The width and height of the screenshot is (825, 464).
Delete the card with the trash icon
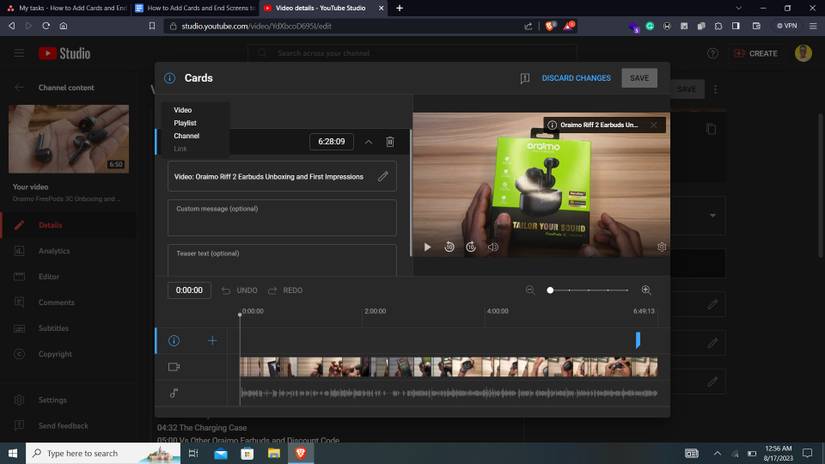click(390, 142)
